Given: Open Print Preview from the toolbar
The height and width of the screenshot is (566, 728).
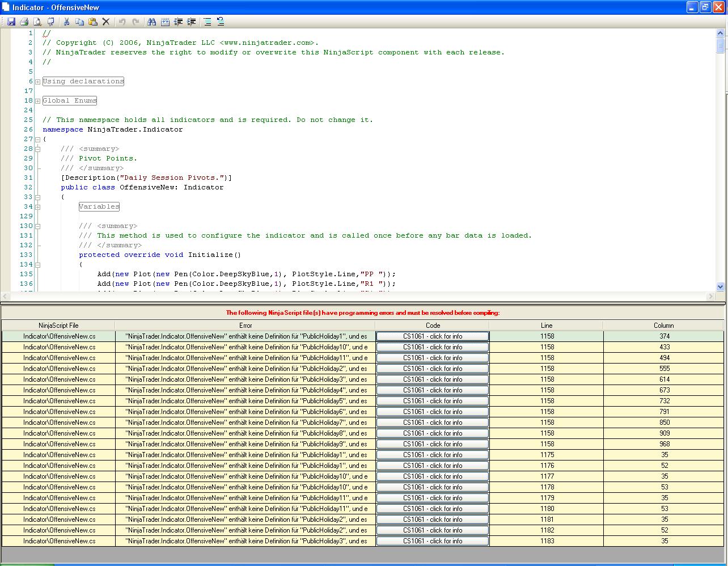Looking at the screenshot, I should coord(37,22).
